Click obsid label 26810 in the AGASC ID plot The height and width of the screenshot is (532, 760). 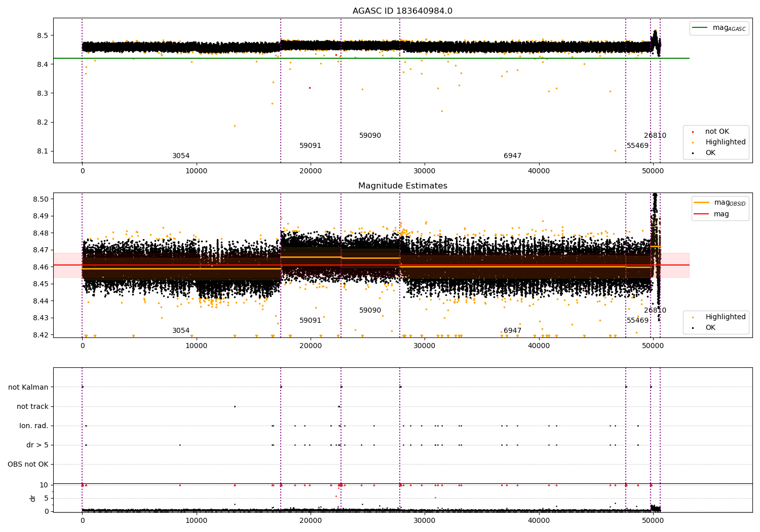coord(655,136)
